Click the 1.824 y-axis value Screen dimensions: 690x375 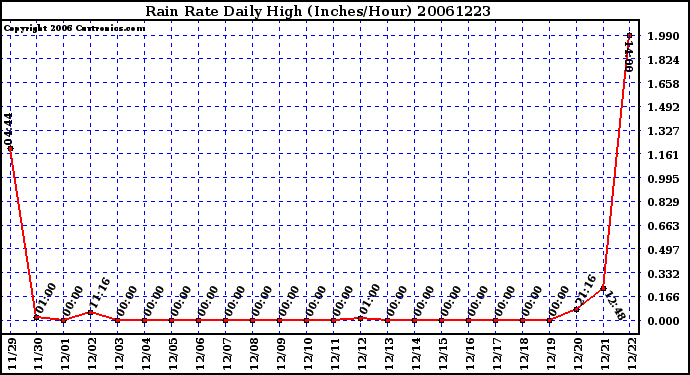[x=663, y=59]
